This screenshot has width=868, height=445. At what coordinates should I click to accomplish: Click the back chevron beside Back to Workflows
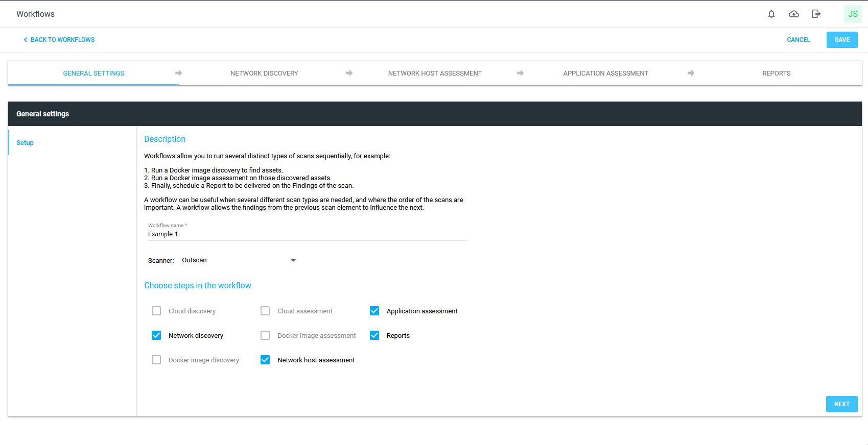tap(25, 40)
